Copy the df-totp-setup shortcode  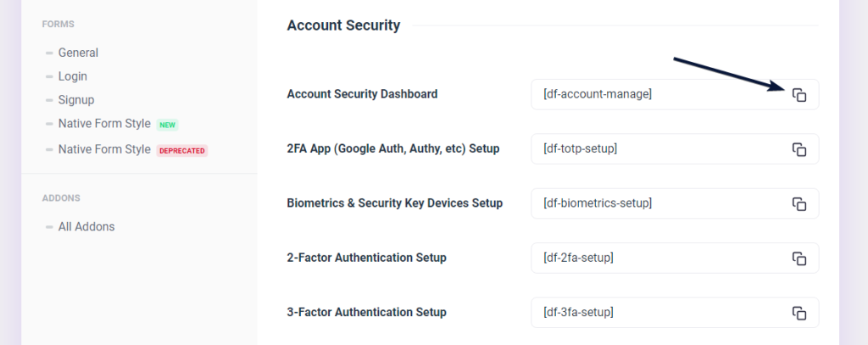click(x=798, y=149)
